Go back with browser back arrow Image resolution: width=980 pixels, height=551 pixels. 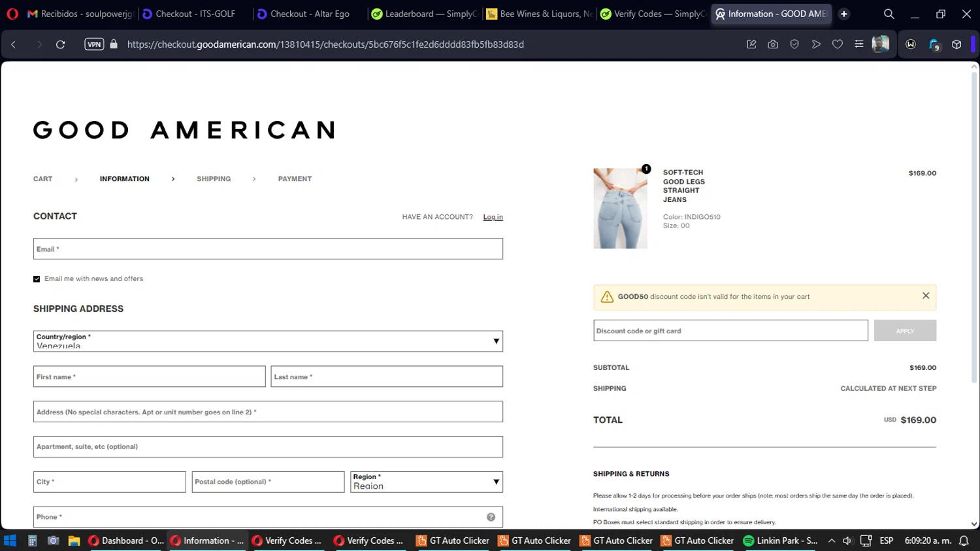13,44
